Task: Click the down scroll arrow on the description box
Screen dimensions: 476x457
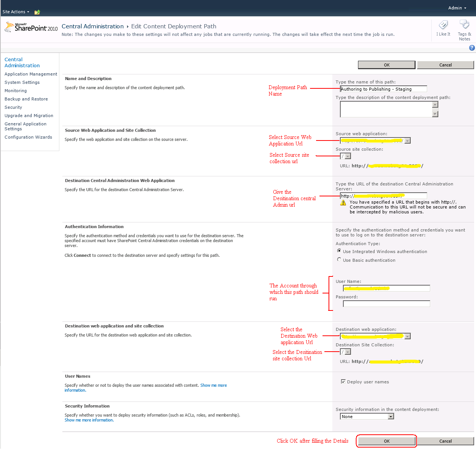Action: click(x=435, y=114)
